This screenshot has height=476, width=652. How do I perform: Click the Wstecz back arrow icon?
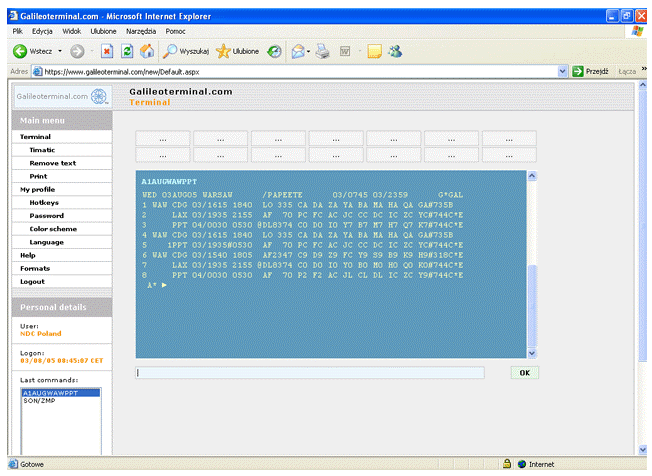pyautogui.click(x=20, y=52)
